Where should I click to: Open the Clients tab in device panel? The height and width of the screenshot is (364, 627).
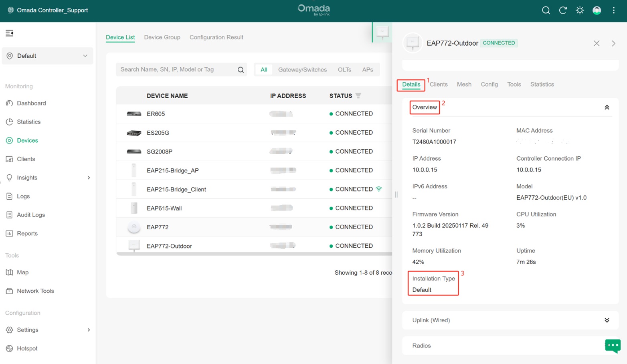439,84
